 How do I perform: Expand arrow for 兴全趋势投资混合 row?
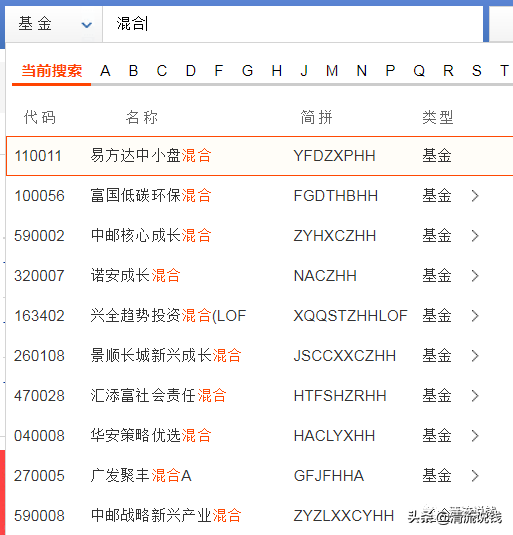[475, 316]
